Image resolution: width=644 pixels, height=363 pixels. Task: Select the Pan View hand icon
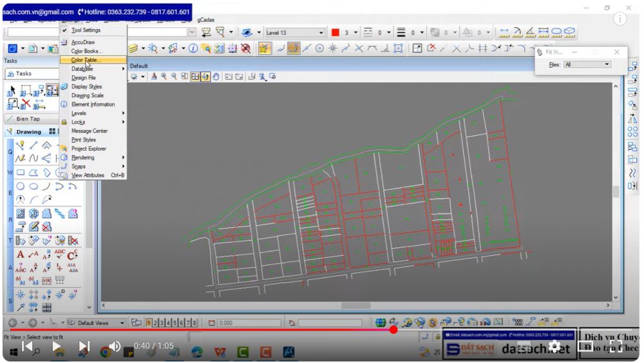click(x=217, y=77)
